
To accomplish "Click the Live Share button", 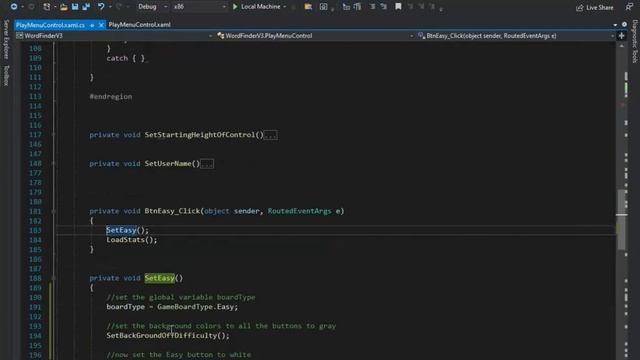I will pos(595,7).
